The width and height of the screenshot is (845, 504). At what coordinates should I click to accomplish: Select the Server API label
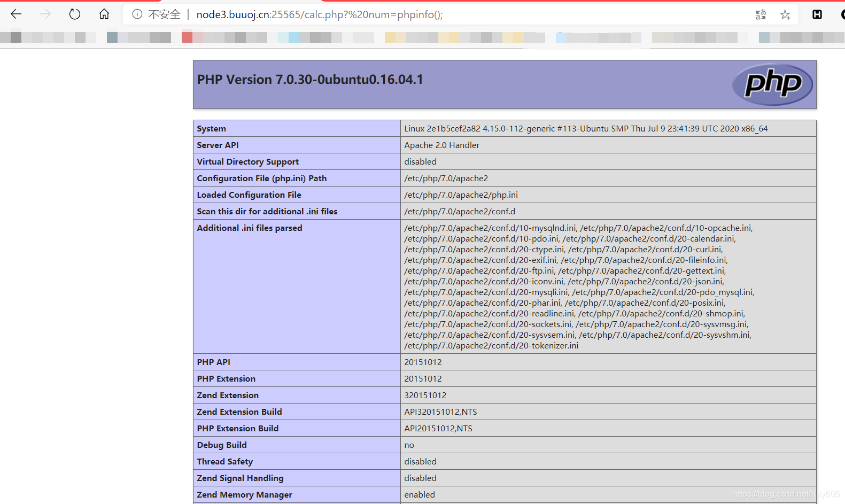(218, 145)
